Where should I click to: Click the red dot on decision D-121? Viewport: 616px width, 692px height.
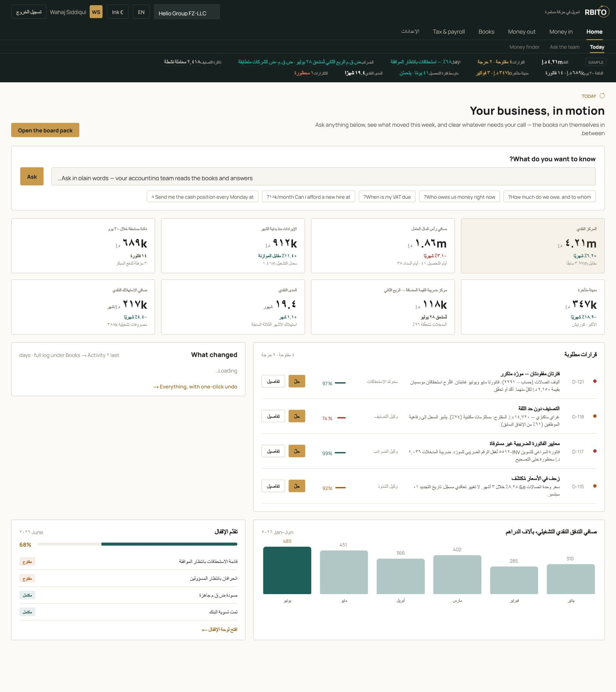pos(595,381)
